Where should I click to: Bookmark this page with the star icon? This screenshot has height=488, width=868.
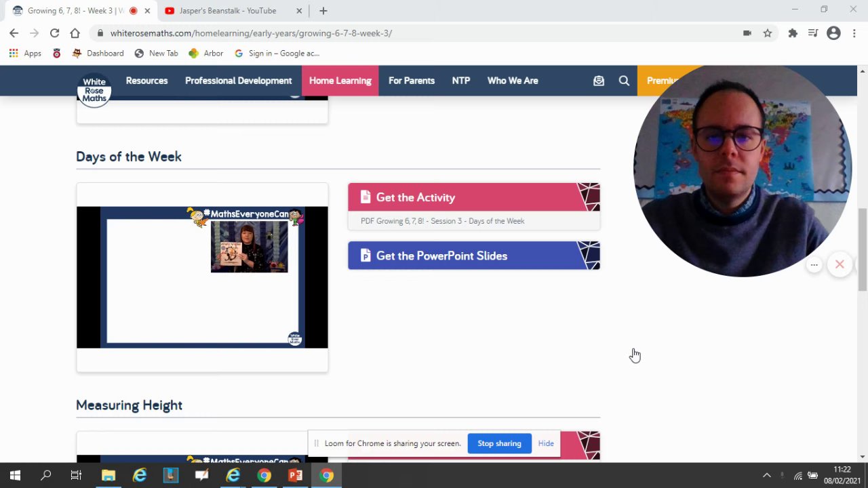tap(768, 33)
